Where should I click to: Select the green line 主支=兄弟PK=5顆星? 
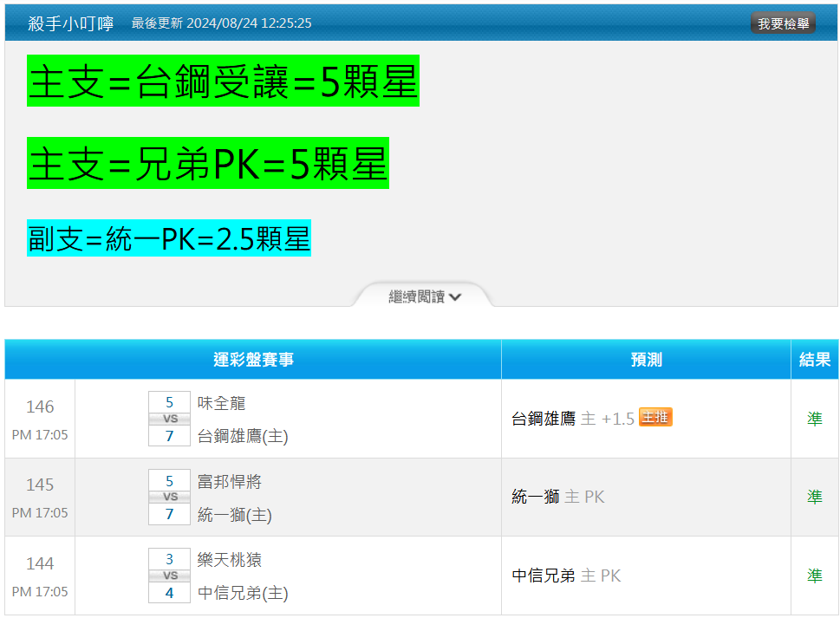click(208, 163)
